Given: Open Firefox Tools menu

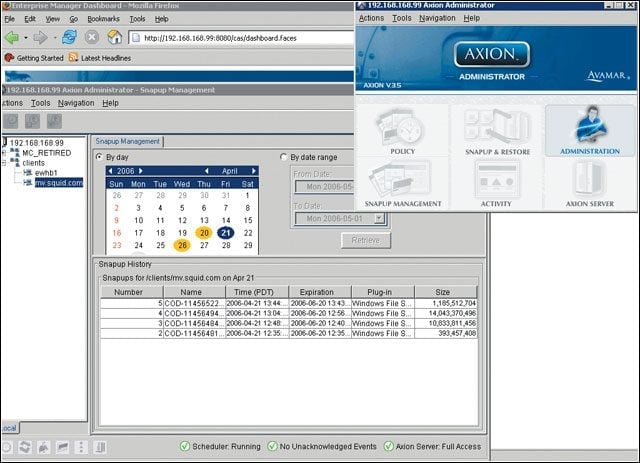Looking at the screenshot, I should click(x=137, y=19).
